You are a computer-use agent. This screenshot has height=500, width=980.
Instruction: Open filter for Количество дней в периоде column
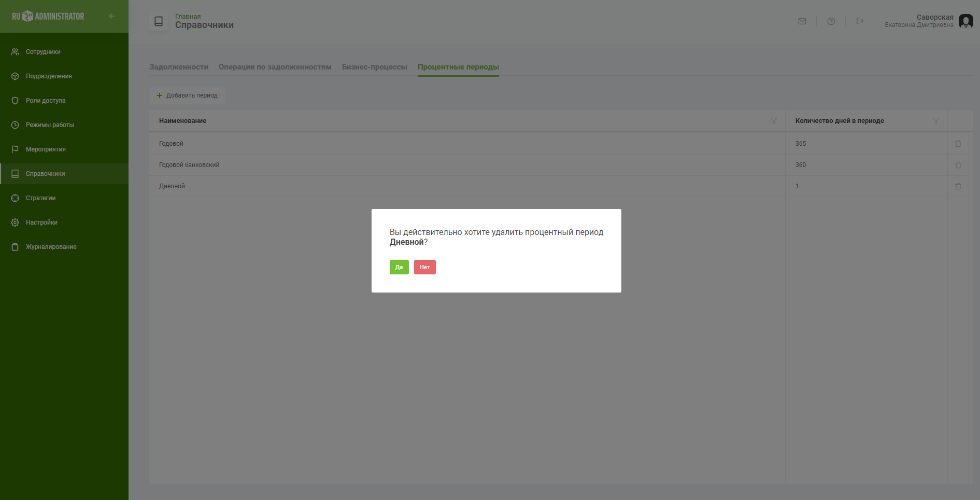coord(935,121)
